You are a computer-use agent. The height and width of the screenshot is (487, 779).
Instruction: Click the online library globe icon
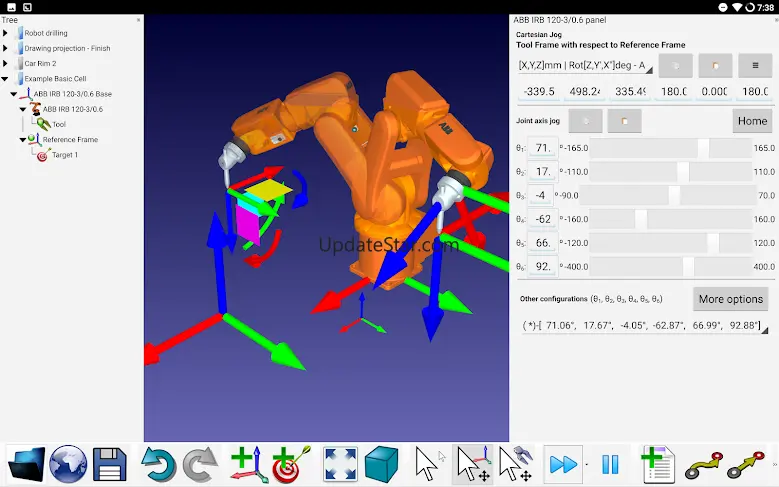pos(68,465)
